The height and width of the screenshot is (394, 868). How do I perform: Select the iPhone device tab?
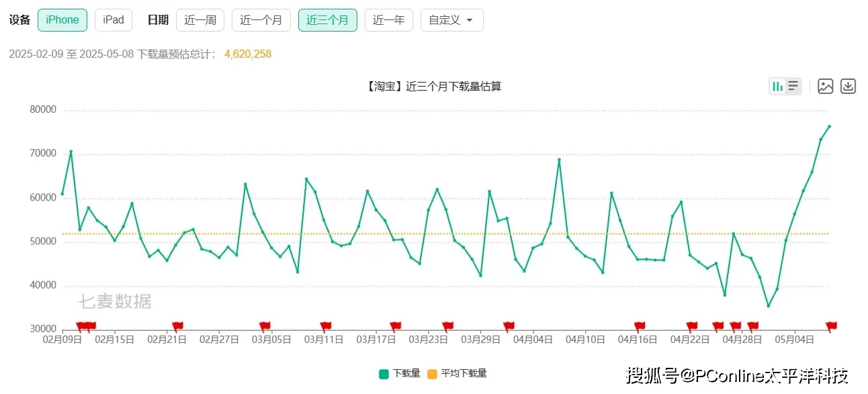[x=62, y=20]
